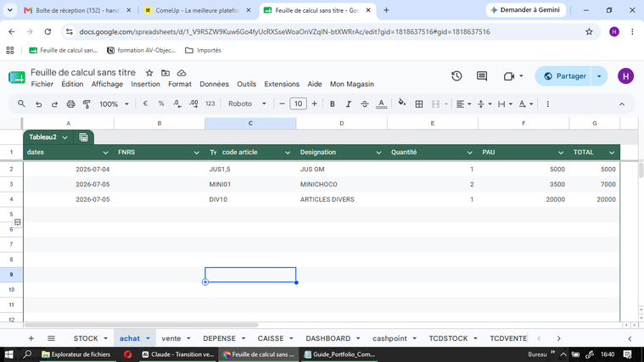Open Roboto font dropdown
This screenshot has height=362, width=644.
click(247, 103)
